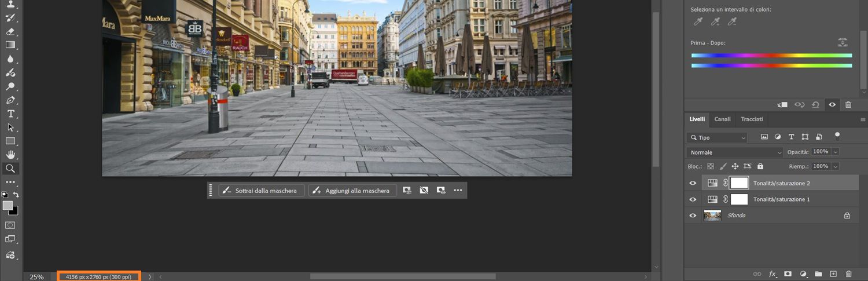Filter layers by pixel layers
The image size is (868, 281).
click(x=764, y=137)
